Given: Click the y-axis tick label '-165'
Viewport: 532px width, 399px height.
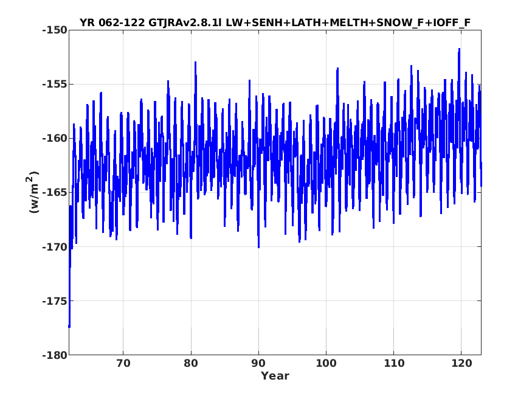Looking at the screenshot, I should click(55, 192).
